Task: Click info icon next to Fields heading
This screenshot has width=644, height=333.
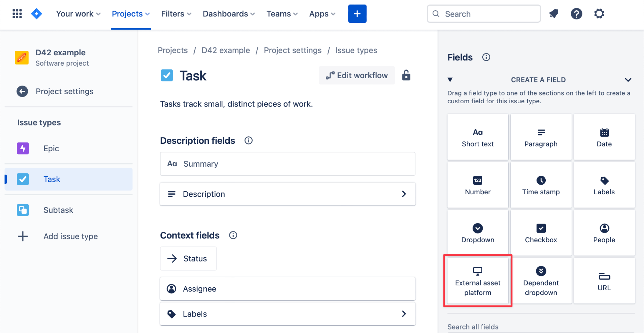Action: [486, 57]
